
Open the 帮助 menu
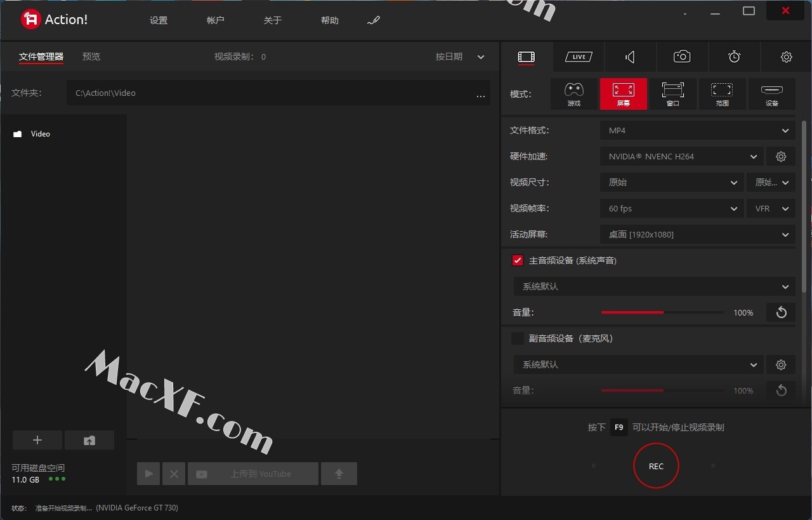[330, 20]
